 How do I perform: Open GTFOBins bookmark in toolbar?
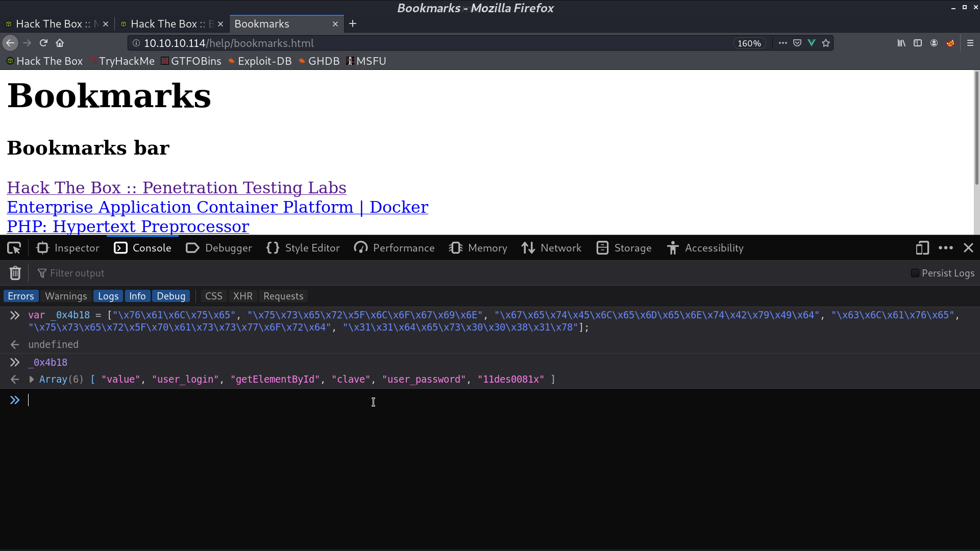pos(191,61)
